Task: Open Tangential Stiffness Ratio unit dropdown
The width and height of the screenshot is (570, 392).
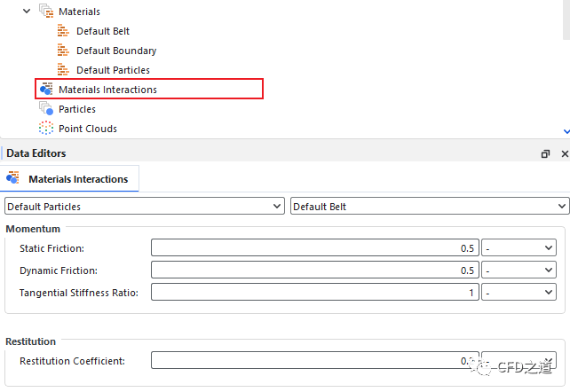Action: point(519,292)
